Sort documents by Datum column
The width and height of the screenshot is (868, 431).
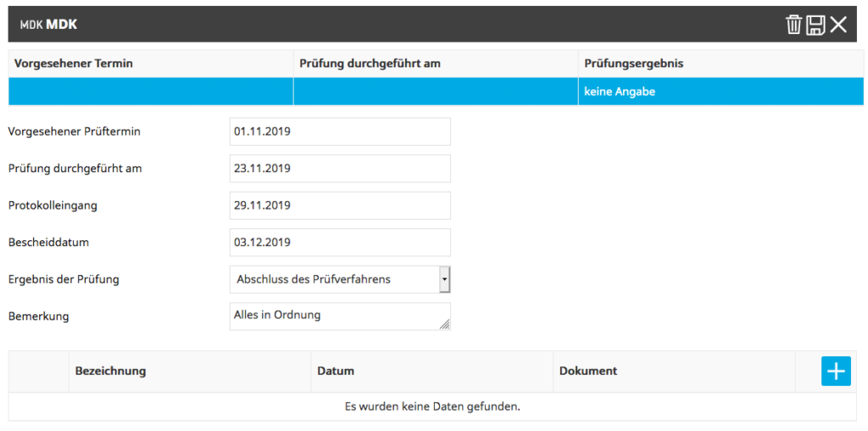point(336,371)
